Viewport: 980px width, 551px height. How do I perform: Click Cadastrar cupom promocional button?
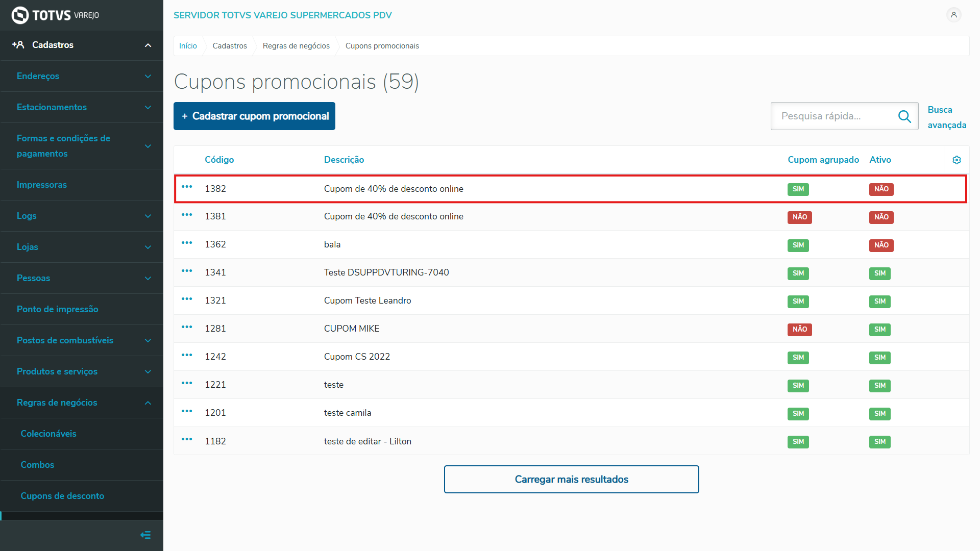tap(254, 116)
